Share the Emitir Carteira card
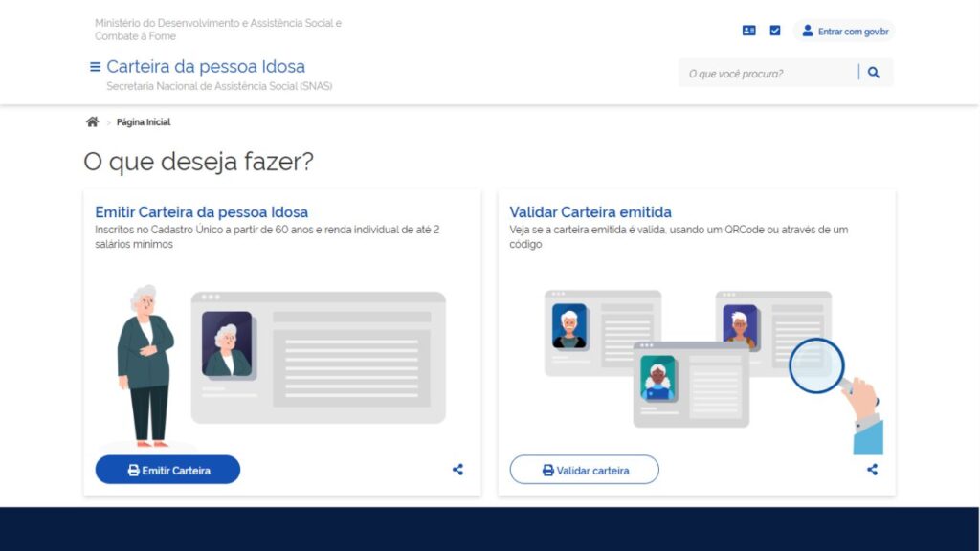This screenshot has width=980, height=551. (457, 470)
